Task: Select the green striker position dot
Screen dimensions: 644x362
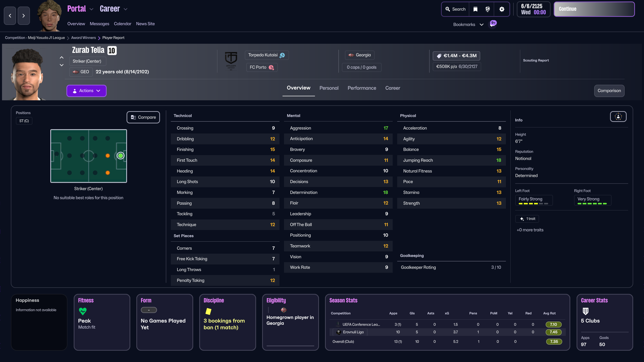Action: coord(120,156)
